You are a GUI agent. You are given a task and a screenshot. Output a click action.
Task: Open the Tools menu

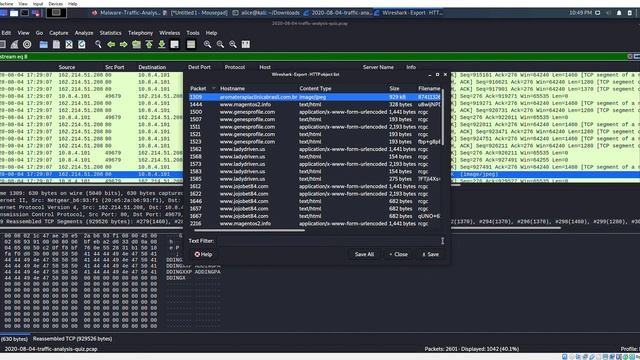193,33
